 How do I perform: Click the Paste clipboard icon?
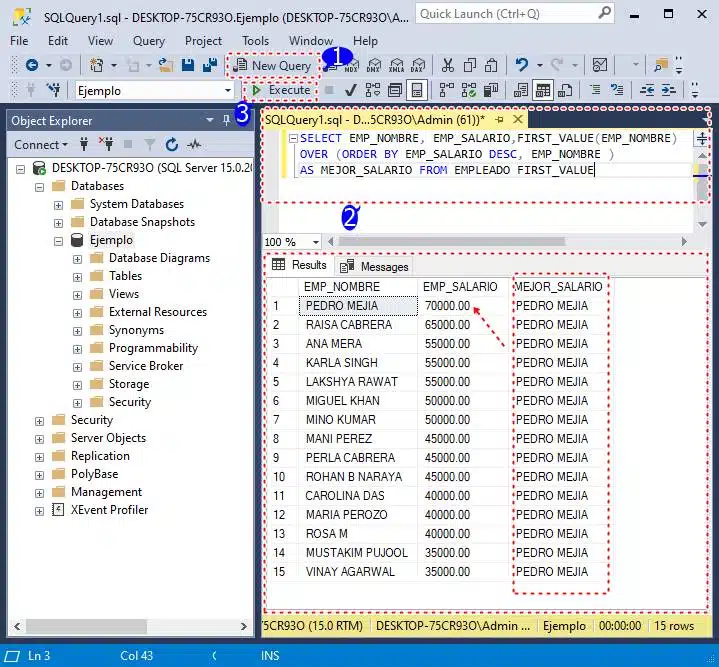[x=491, y=65]
